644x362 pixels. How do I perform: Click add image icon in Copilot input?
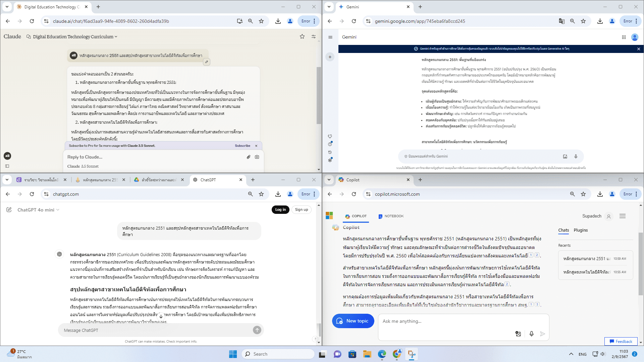pos(518,334)
